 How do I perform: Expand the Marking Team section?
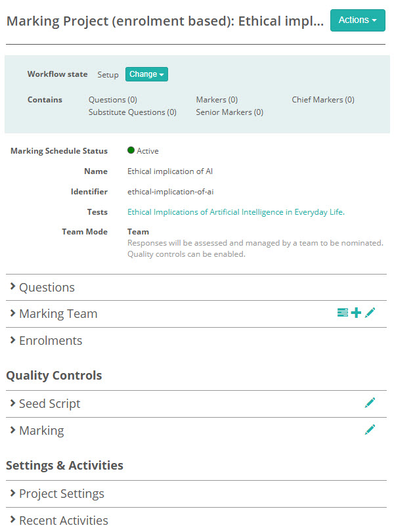[x=57, y=314]
